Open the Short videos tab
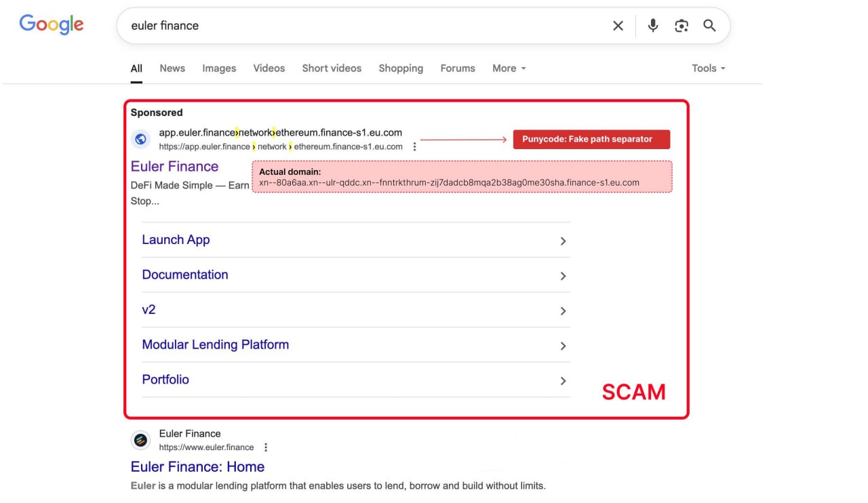 tap(332, 68)
